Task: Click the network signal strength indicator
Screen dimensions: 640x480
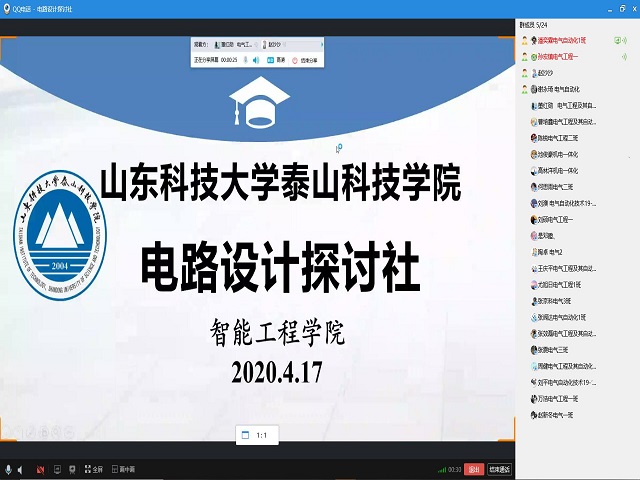Action: click(440, 468)
